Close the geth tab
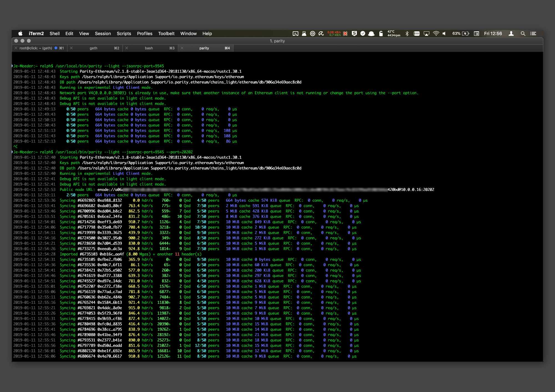This screenshot has height=392, width=555. tap(71, 48)
